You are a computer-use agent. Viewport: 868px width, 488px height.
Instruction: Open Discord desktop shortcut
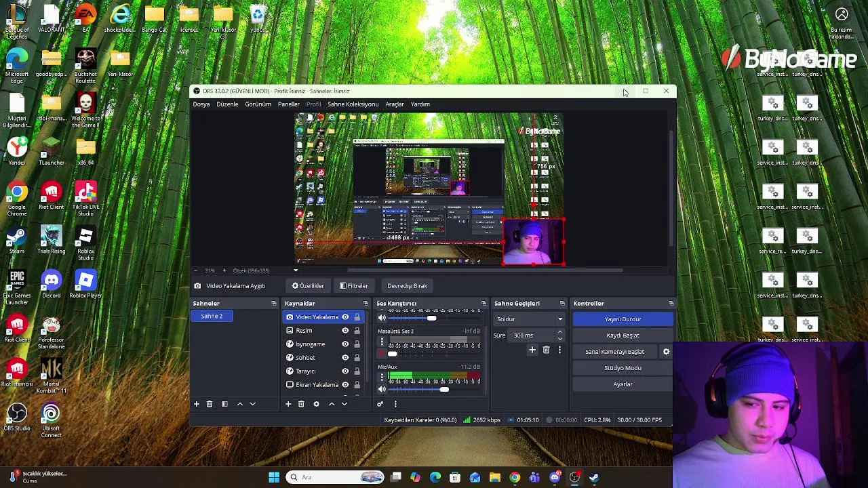coord(52,285)
